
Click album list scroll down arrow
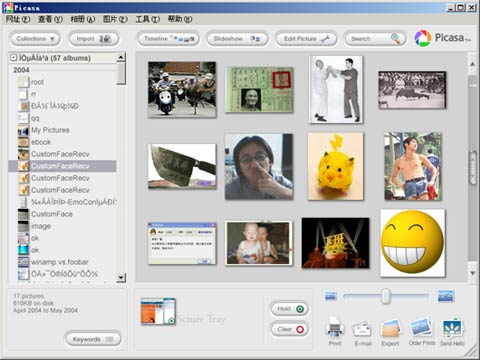[x=121, y=277]
